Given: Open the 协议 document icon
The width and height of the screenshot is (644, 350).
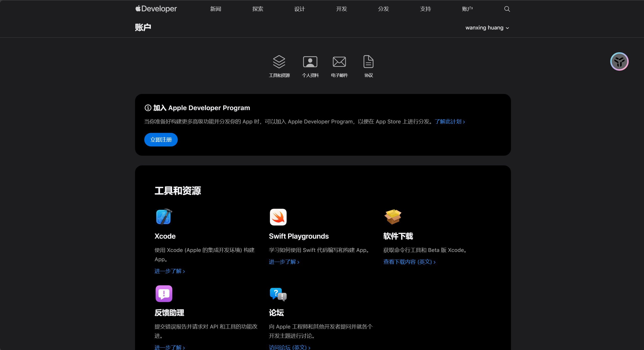Looking at the screenshot, I should point(368,62).
